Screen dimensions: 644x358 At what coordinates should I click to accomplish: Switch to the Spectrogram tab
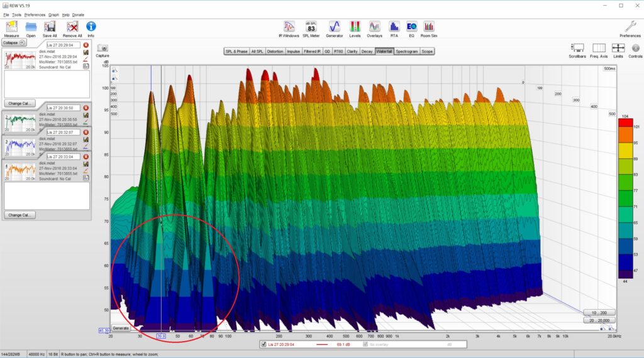point(407,52)
